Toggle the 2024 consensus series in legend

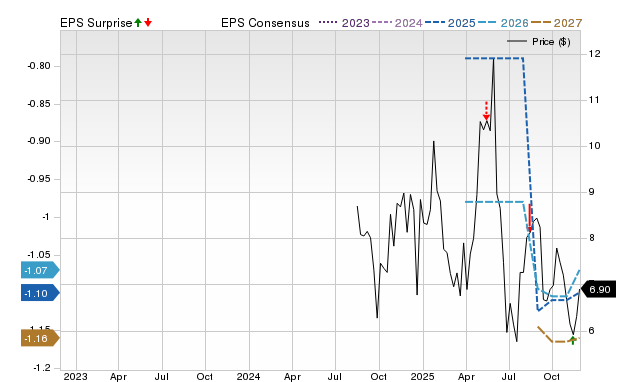point(397,23)
